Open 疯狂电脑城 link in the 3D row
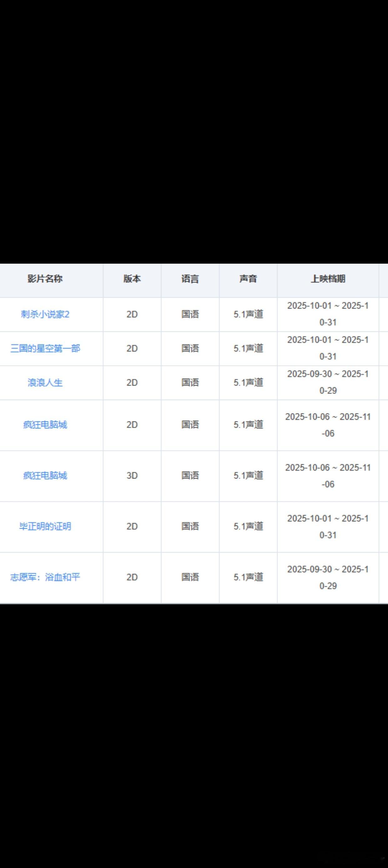The image size is (388, 868). click(x=45, y=476)
